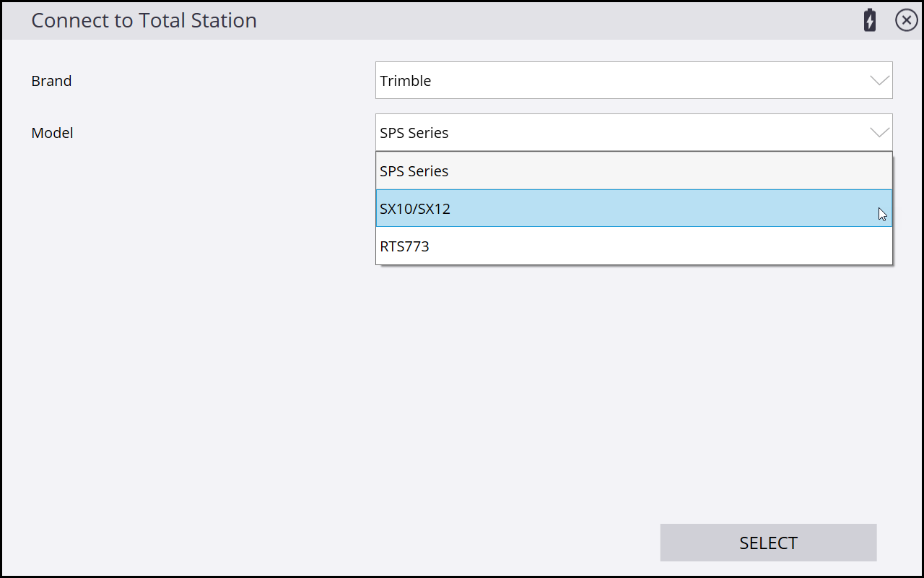Image resolution: width=924 pixels, height=578 pixels.
Task: Open the Brand combo box showing Trimble
Action: tap(633, 80)
